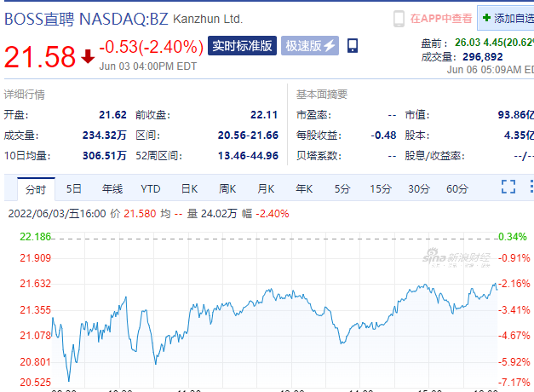Screen dimensions: 534x392
Task: Select the 分时 chart tab
Action: [x=36, y=189]
